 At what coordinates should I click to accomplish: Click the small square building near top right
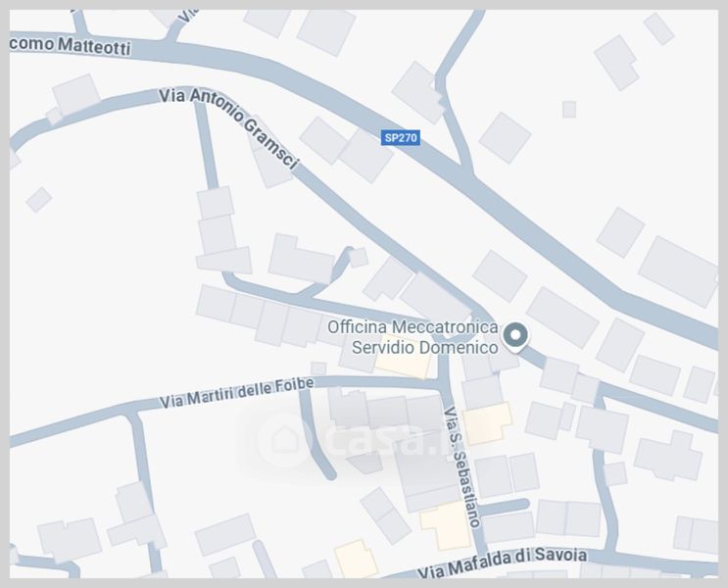tap(569, 110)
